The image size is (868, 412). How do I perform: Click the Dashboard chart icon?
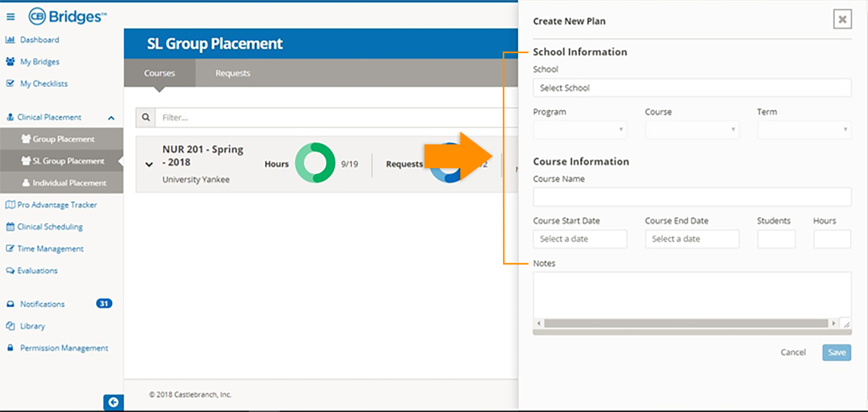point(10,40)
